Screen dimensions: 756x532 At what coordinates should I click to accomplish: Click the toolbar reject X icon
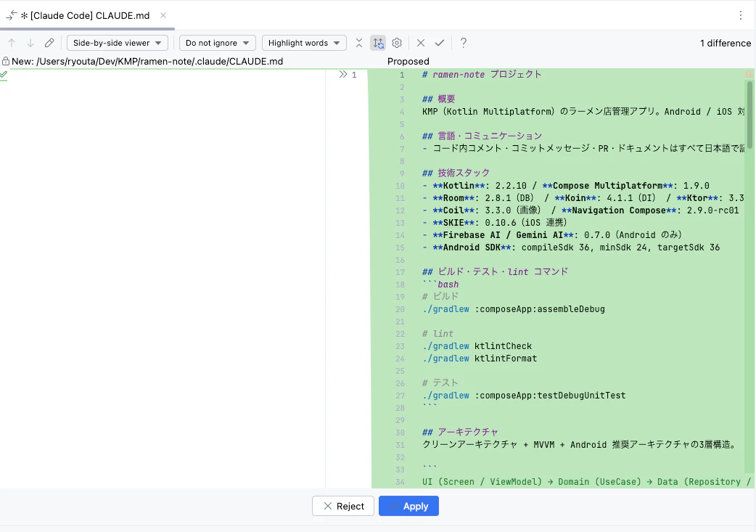(420, 43)
